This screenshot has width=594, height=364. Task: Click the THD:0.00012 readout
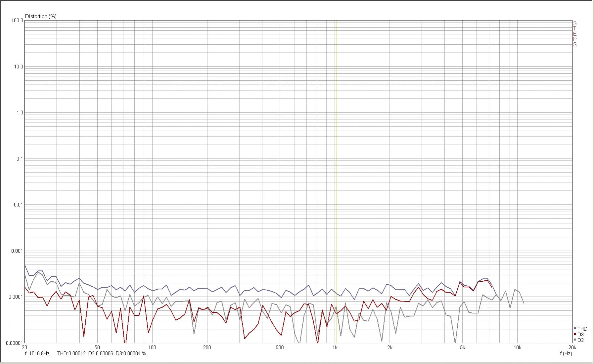pyautogui.click(x=71, y=353)
